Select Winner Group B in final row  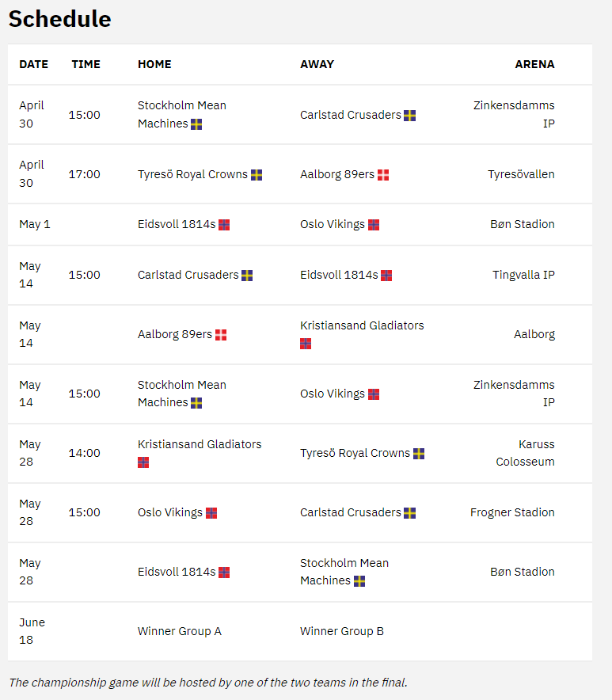coord(342,631)
